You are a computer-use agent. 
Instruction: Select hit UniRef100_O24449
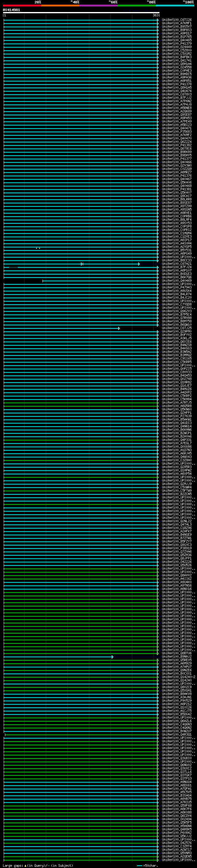pos(176,47)
